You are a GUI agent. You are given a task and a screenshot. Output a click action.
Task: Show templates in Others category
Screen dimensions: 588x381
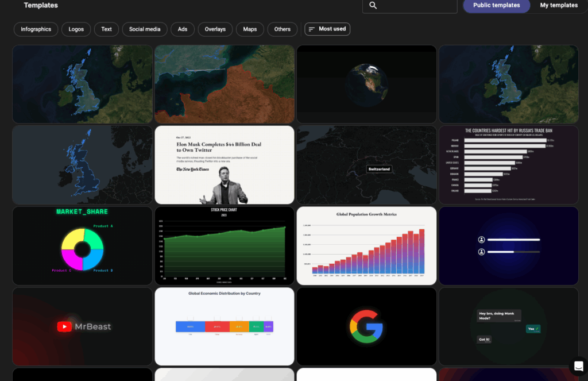point(282,29)
